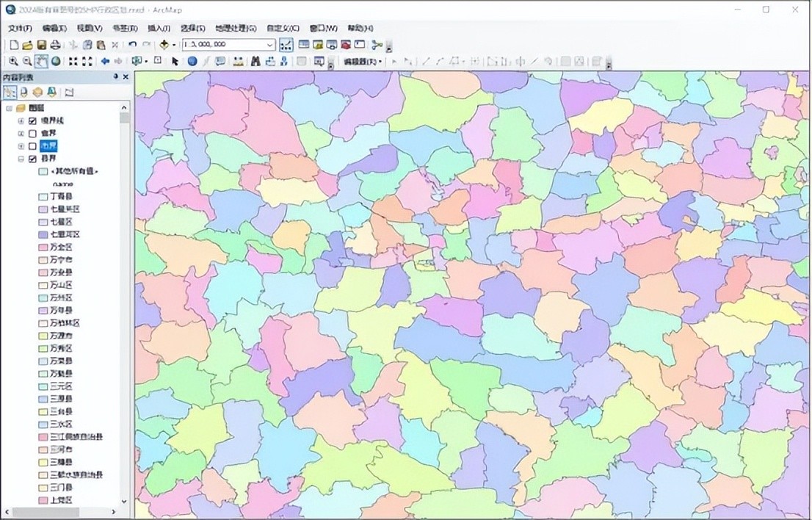Enable the 省界 layer checkbox

click(32, 134)
